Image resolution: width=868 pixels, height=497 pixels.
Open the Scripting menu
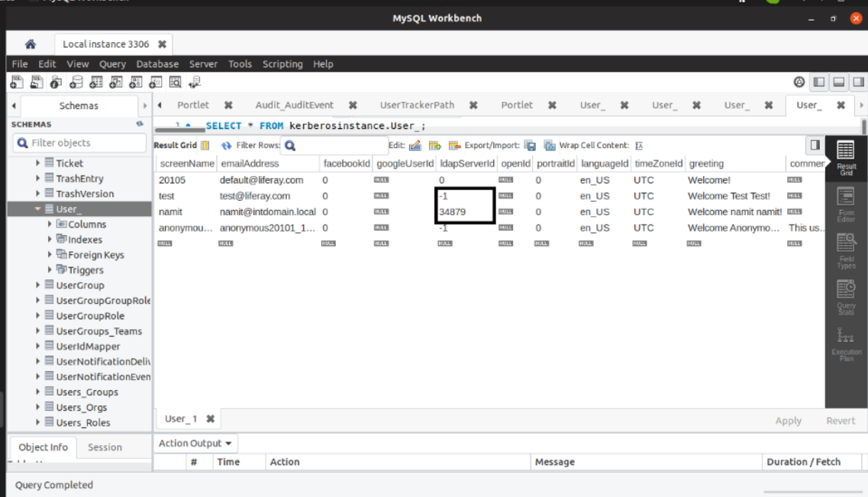(282, 64)
